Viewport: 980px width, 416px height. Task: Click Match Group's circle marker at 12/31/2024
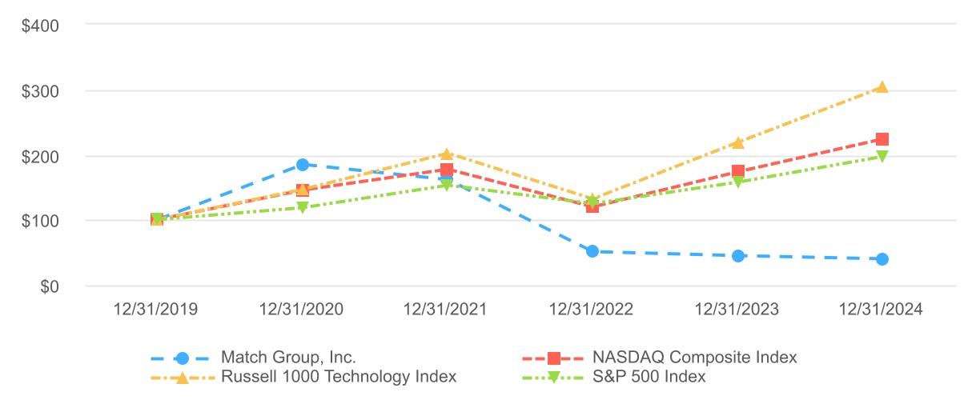882,259
